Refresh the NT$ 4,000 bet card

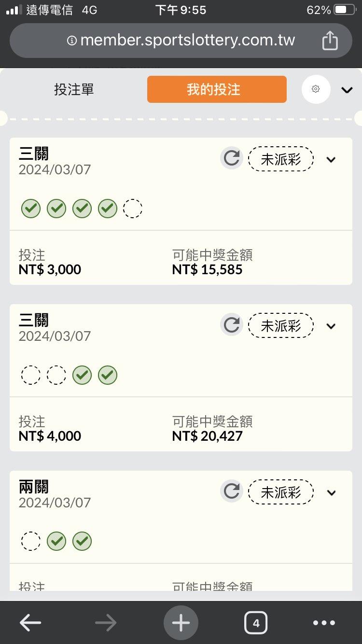[232, 325]
